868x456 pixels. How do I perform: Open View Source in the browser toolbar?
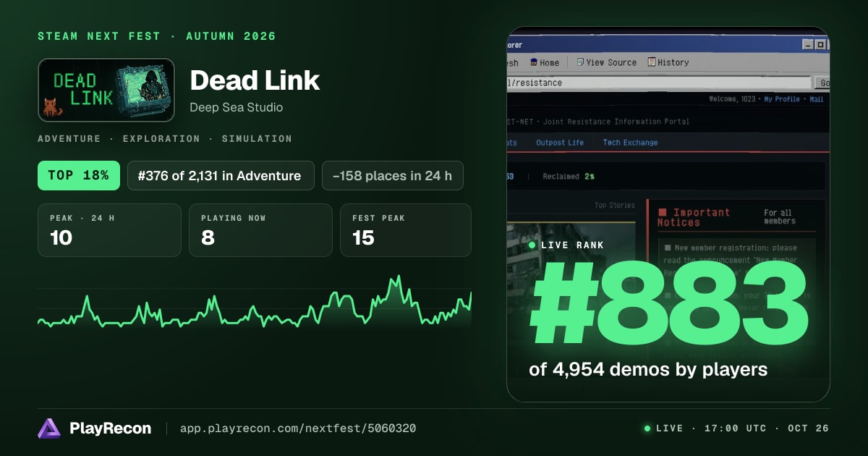[606, 63]
